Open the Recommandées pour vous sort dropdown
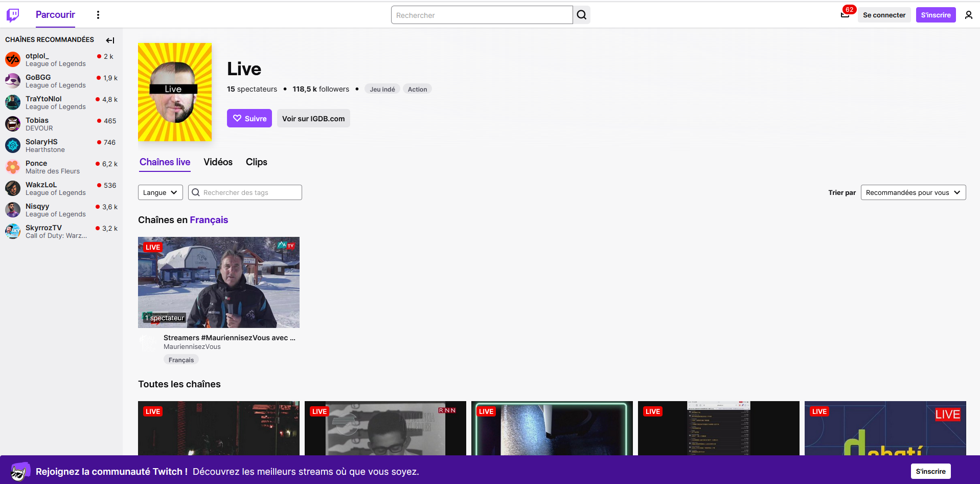980x484 pixels. [913, 192]
